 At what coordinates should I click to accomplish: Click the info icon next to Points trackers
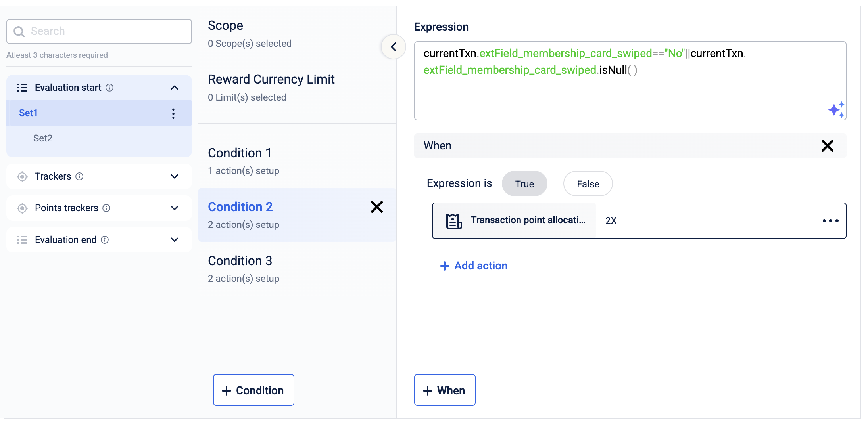106,208
